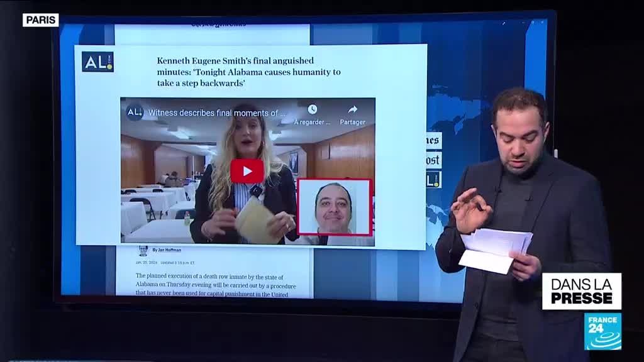Click the Kenneth Eugene Smith headline
This screenshot has height=362, width=644.
click(248, 72)
